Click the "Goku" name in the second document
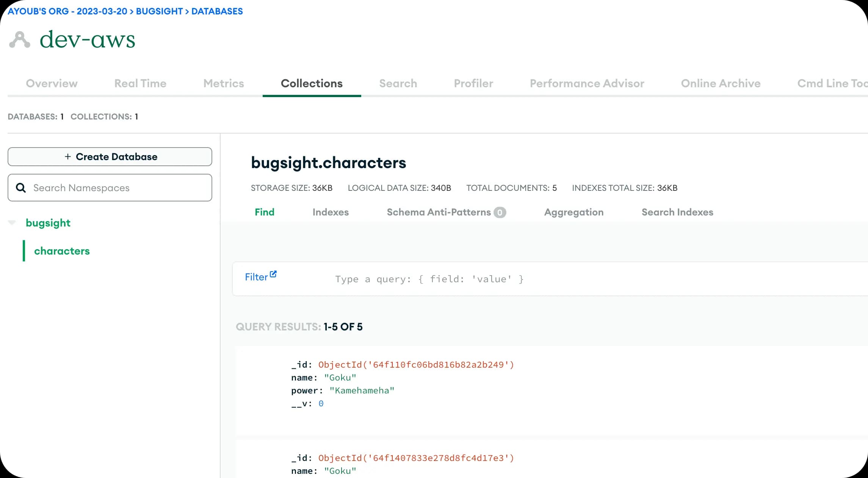This screenshot has width=868, height=478. pos(340,471)
